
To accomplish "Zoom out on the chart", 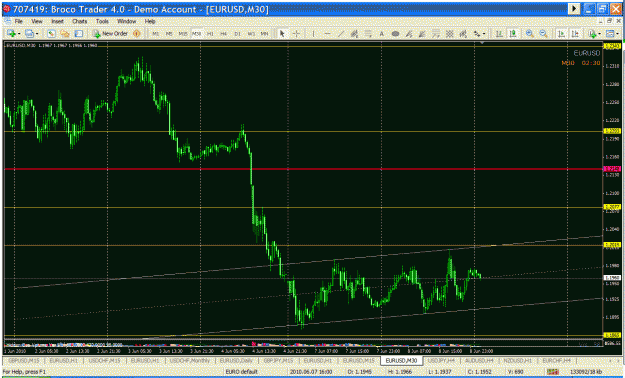I will [543, 34].
